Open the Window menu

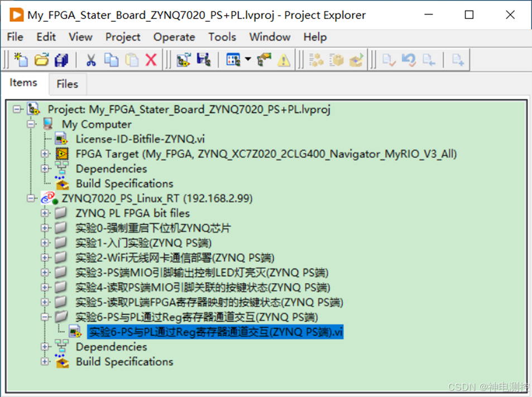270,37
